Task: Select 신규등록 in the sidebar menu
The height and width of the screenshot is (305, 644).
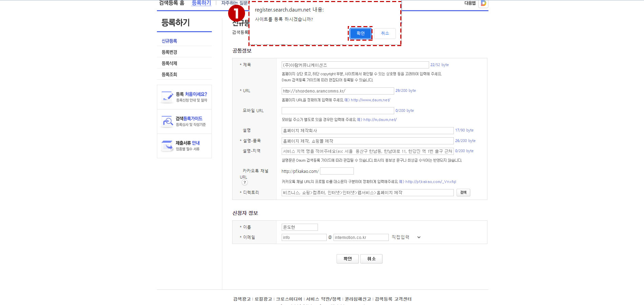Action: click(169, 41)
